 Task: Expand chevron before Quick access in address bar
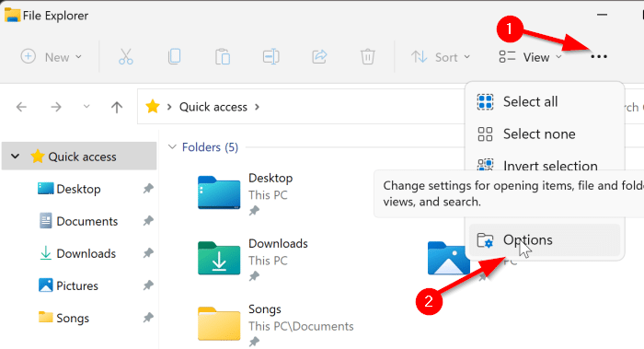[x=169, y=108]
